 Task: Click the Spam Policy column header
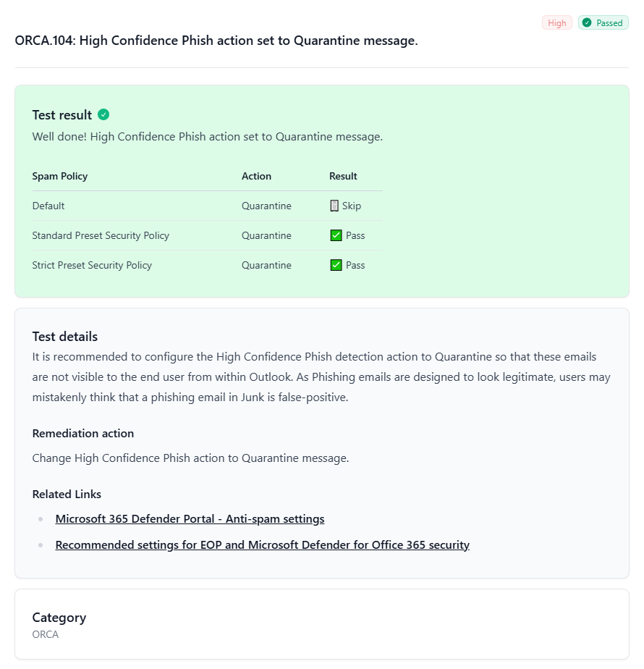60,176
